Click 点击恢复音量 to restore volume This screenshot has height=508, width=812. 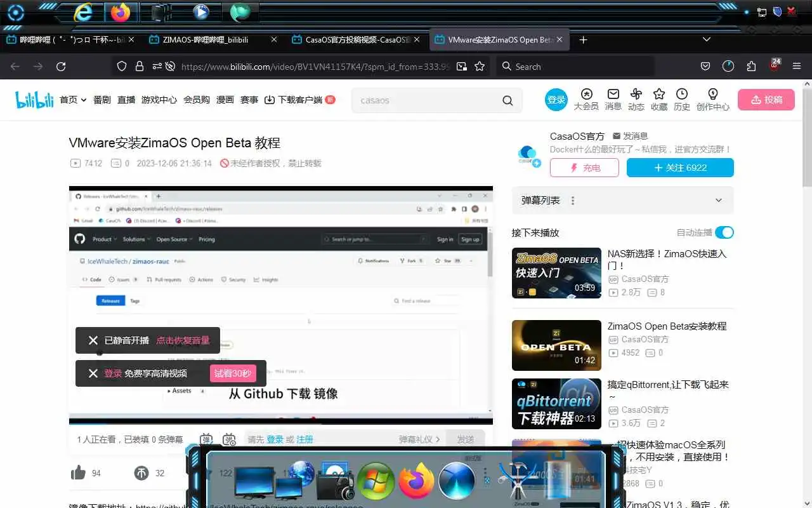183,340
